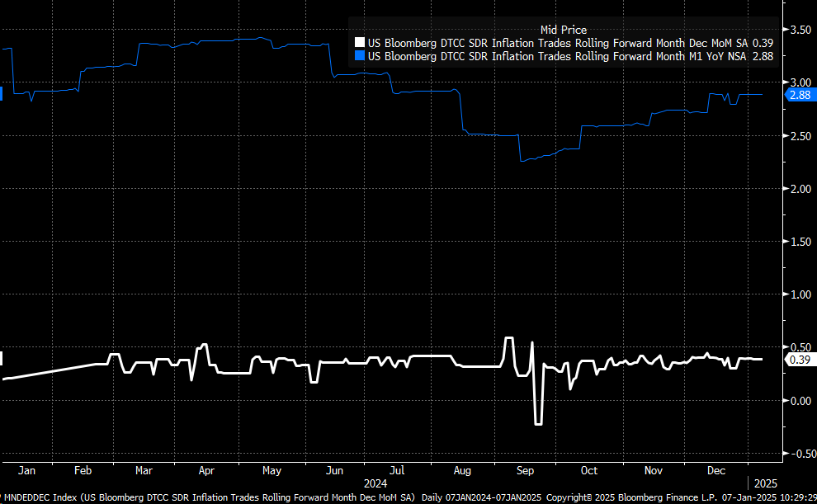Click the white price tick on the left edge
817x504 pixels.
(2, 359)
